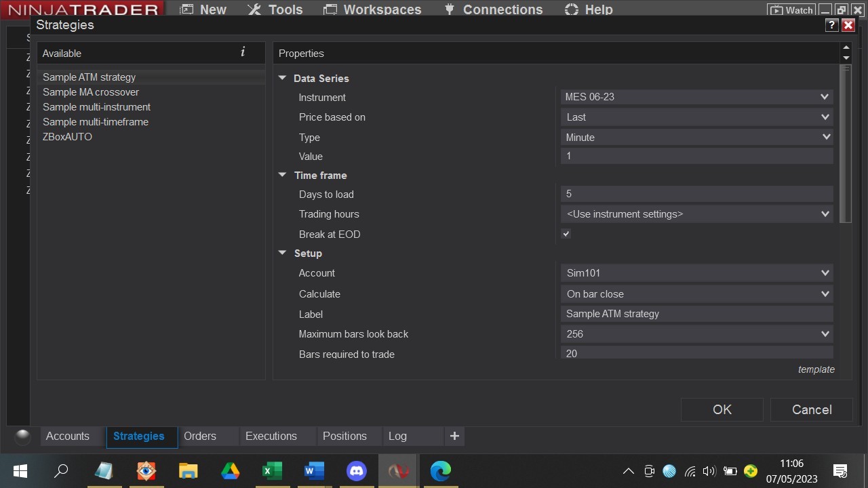Open the Price based on dropdown
This screenshot has height=488, width=868.
[x=697, y=117]
